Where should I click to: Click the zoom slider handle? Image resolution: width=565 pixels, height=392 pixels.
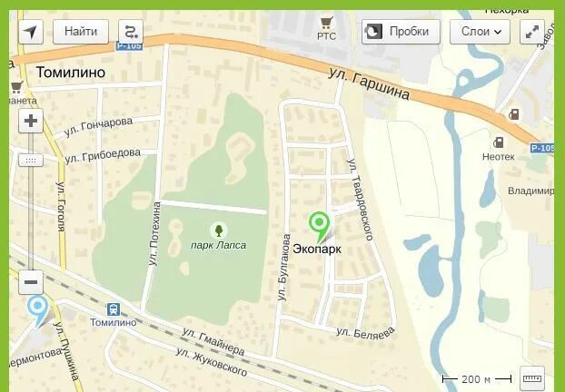pos(31,161)
